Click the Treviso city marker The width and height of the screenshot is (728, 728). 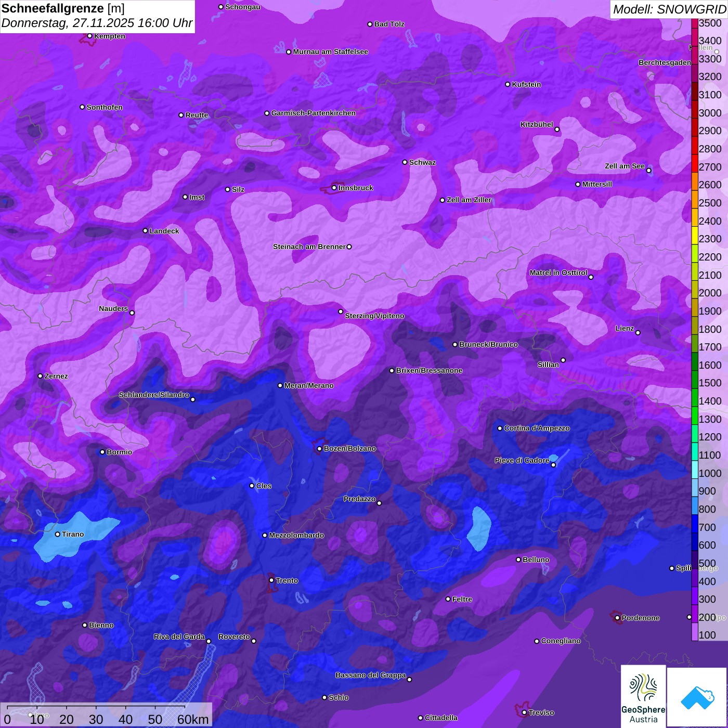pos(524,712)
